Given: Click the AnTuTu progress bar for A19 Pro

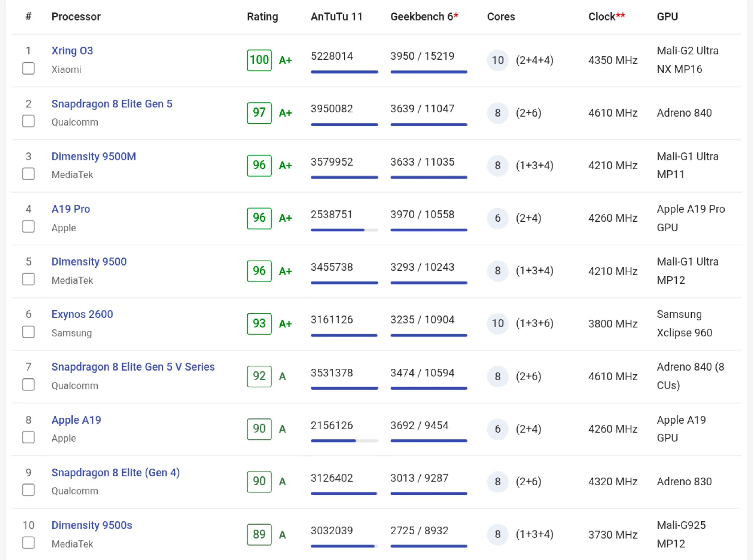Looking at the screenshot, I should click(x=344, y=230).
